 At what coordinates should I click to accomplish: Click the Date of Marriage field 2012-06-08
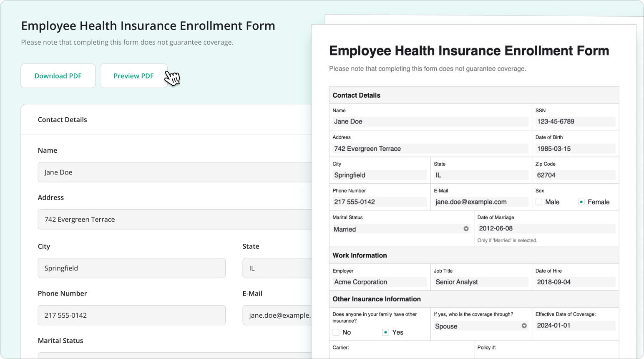[x=546, y=228]
